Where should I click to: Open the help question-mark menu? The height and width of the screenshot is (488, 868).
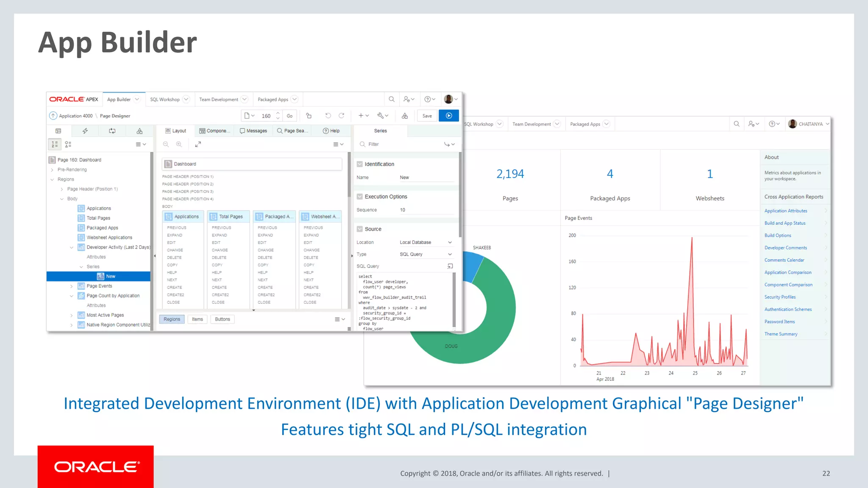click(x=430, y=99)
